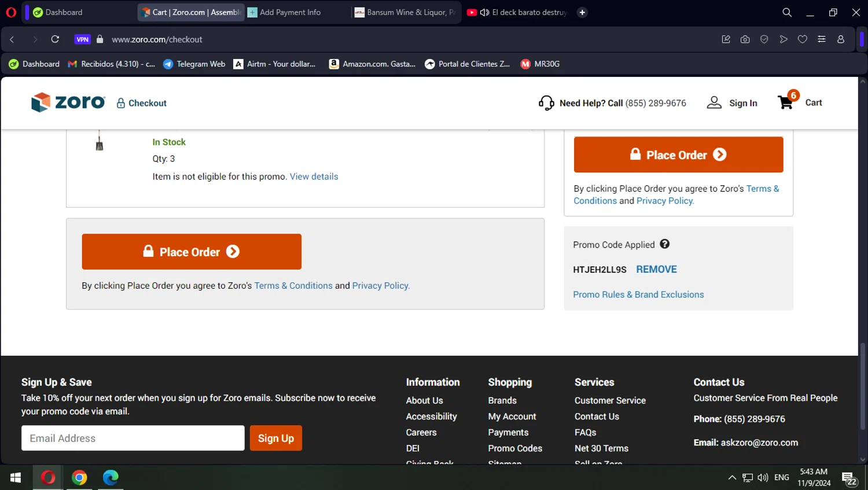This screenshot has width=868, height=490.
Task: Bookmark page with heart icon
Action: [803, 39]
